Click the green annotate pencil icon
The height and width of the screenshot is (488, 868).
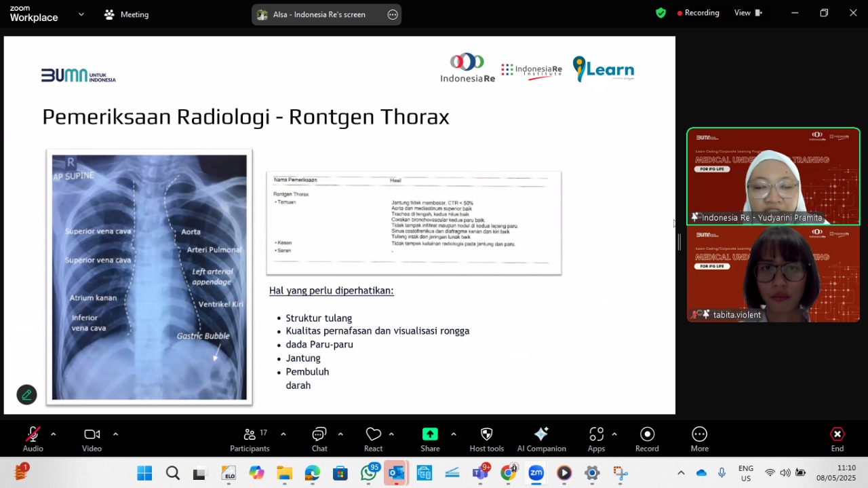coord(26,394)
